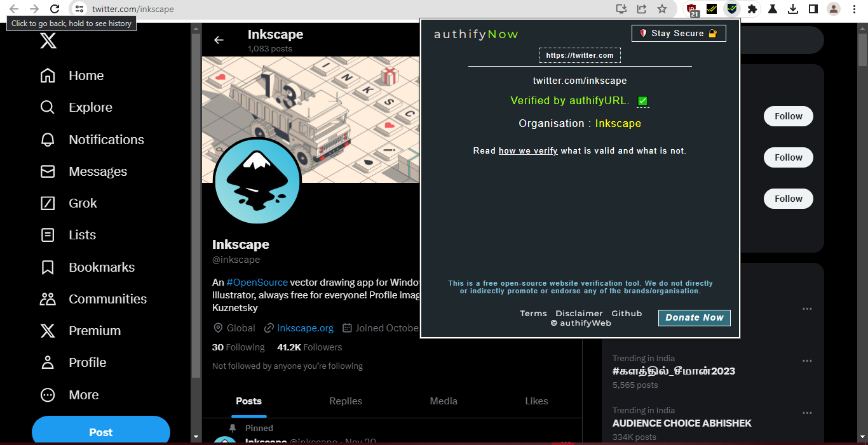Click the install app icon in address bar
The image size is (868, 445).
(x=621, y=9)
